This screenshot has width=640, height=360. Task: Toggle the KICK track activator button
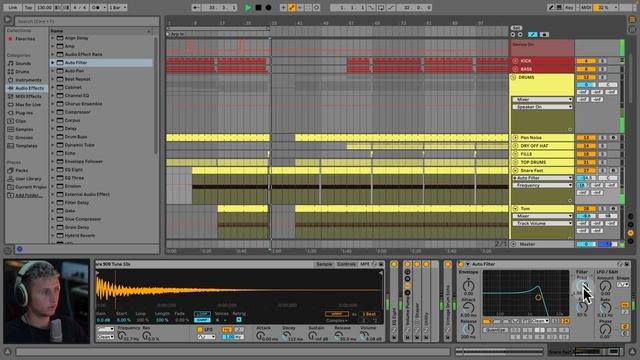pyautogui.click(x=586, y=61)
